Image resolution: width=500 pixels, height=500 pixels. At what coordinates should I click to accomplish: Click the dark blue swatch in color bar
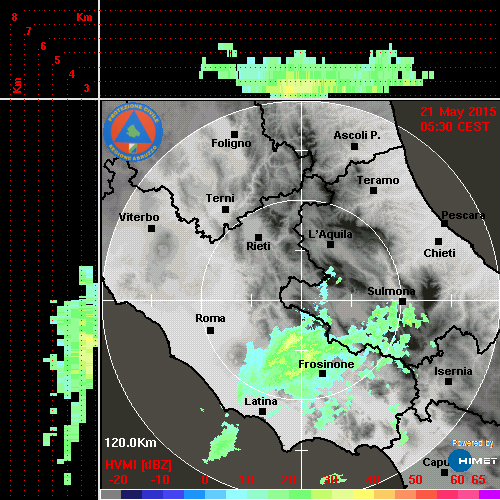pyautogui.click(x=131, y=494)
